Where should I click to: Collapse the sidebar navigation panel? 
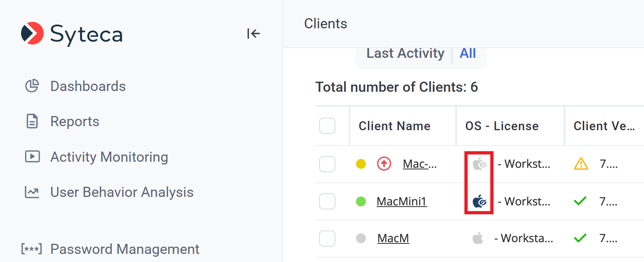click(x=254, y=34)
